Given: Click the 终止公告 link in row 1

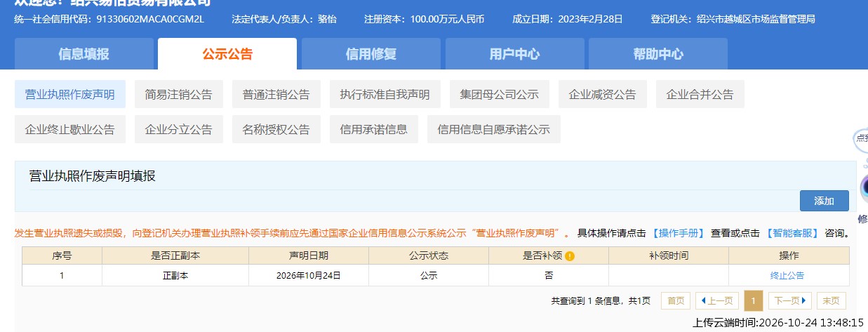Looking at the screenshot, I should coord(787,276).
